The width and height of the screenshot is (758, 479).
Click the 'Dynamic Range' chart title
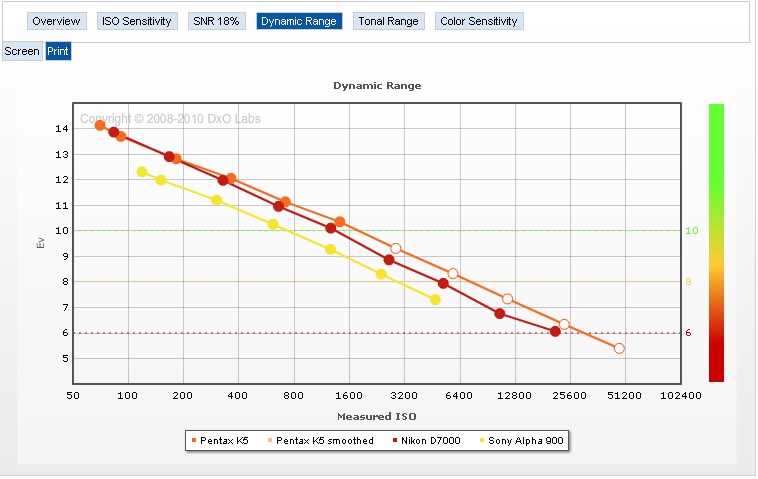[x=377, y=86]
